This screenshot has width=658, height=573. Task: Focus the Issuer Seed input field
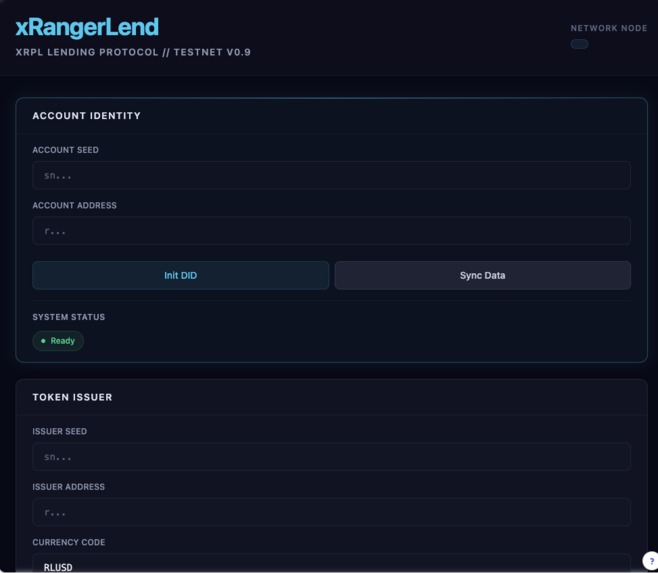pos(332,457)
